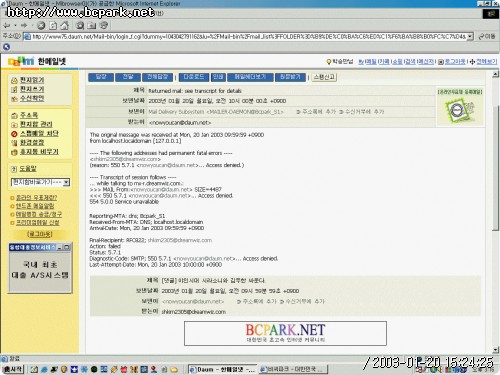Click the blue button left of 스팸신고
500x375 pixels.
(x=290, y=77)
